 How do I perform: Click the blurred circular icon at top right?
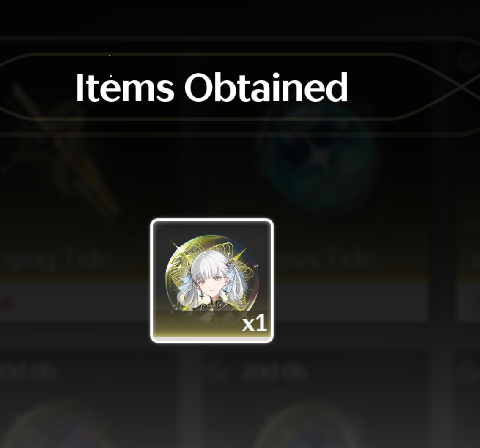click(x=467, y=60)
